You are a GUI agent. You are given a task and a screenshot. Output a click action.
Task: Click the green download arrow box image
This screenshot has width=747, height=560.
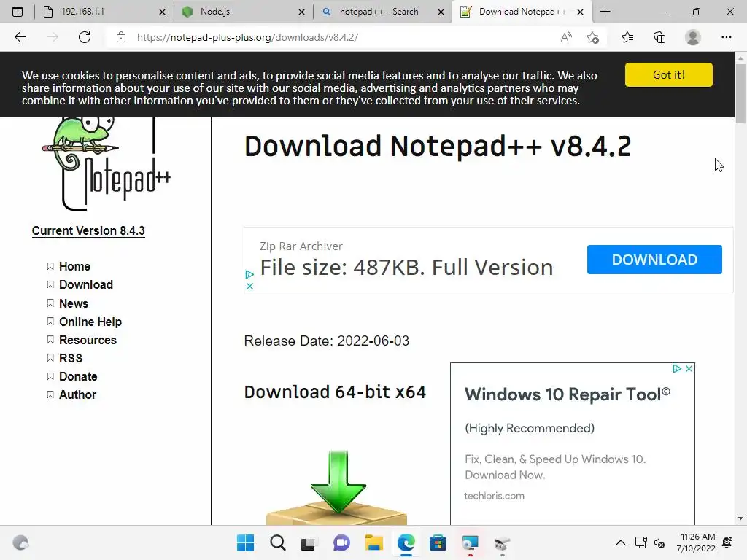337,488
